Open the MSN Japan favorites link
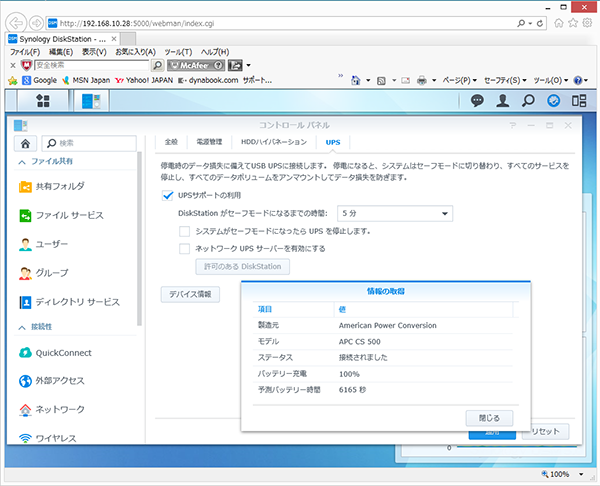 point(86,80)
